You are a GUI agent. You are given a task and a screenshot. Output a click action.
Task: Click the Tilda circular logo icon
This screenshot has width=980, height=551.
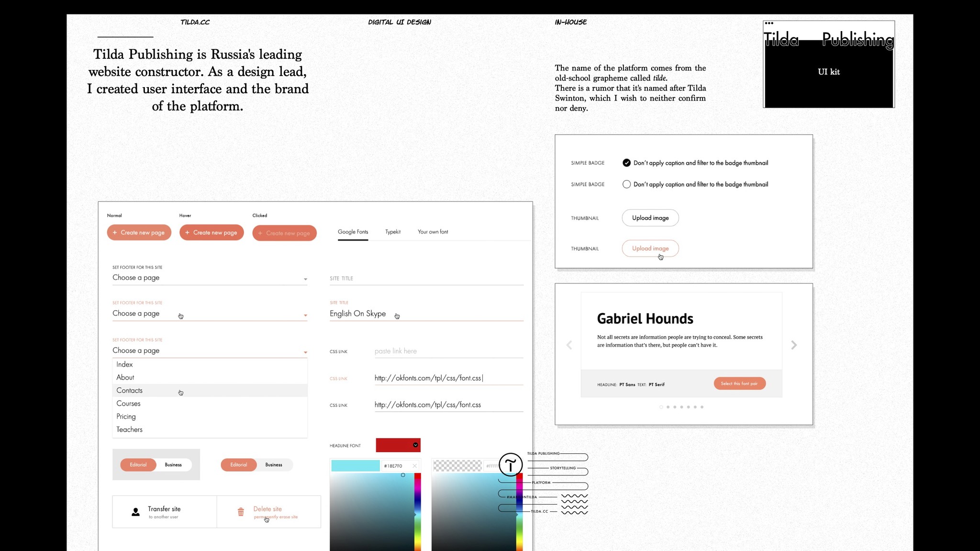click(511, 464)
